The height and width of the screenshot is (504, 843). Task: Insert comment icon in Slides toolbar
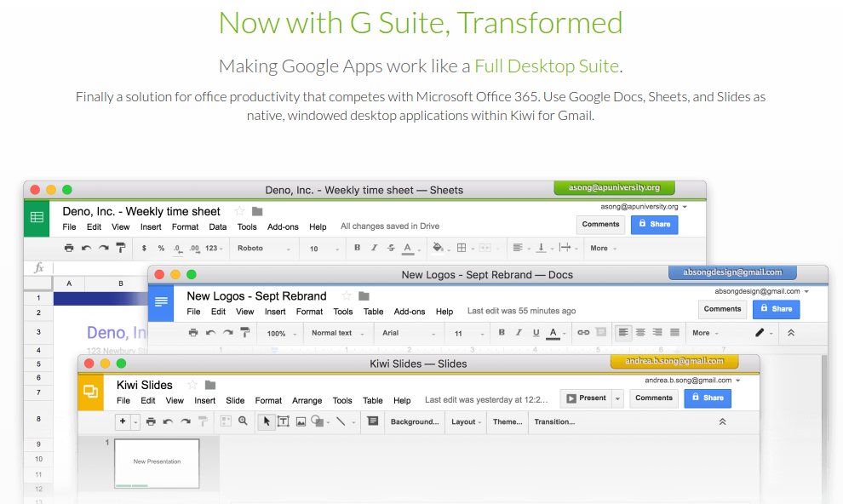(x=373, y=421)
